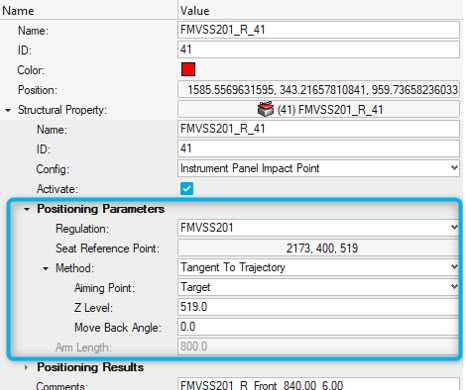Collapse the Structural Property section

point(8,110)
